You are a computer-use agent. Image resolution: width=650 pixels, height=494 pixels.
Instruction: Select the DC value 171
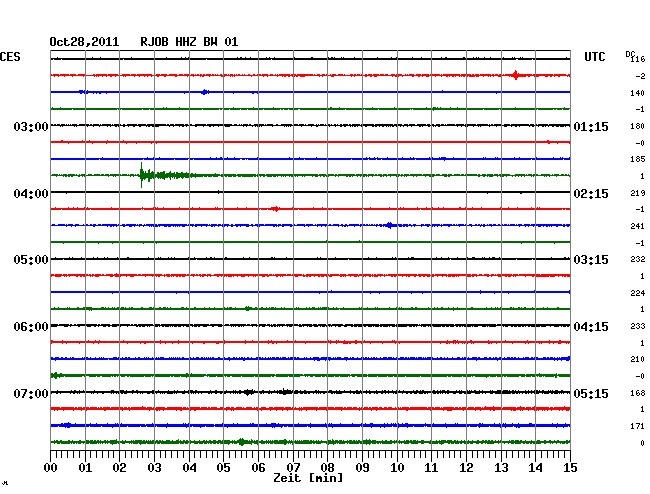point(637,426)
